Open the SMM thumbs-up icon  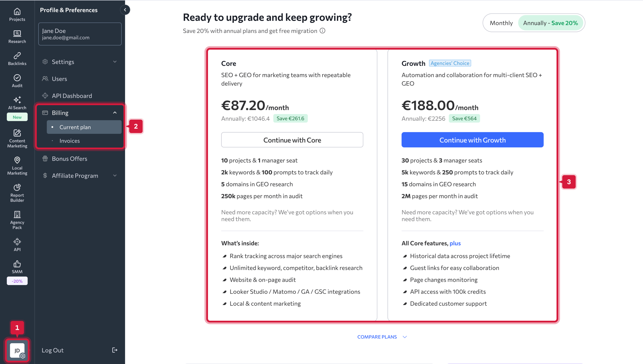coord(17,264)
